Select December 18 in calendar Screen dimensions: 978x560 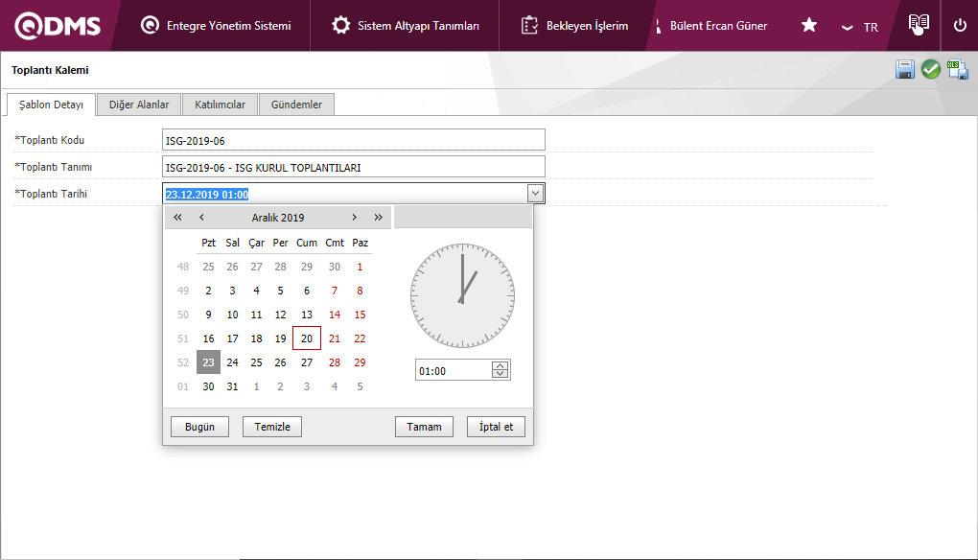click(x=256, y=338)
